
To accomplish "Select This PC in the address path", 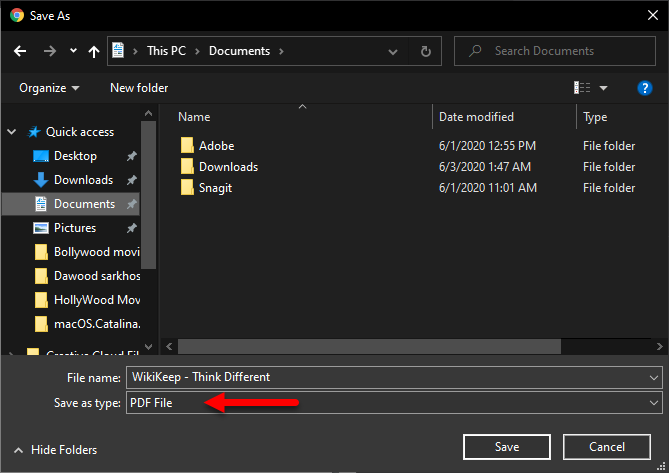I will [166, 51].
